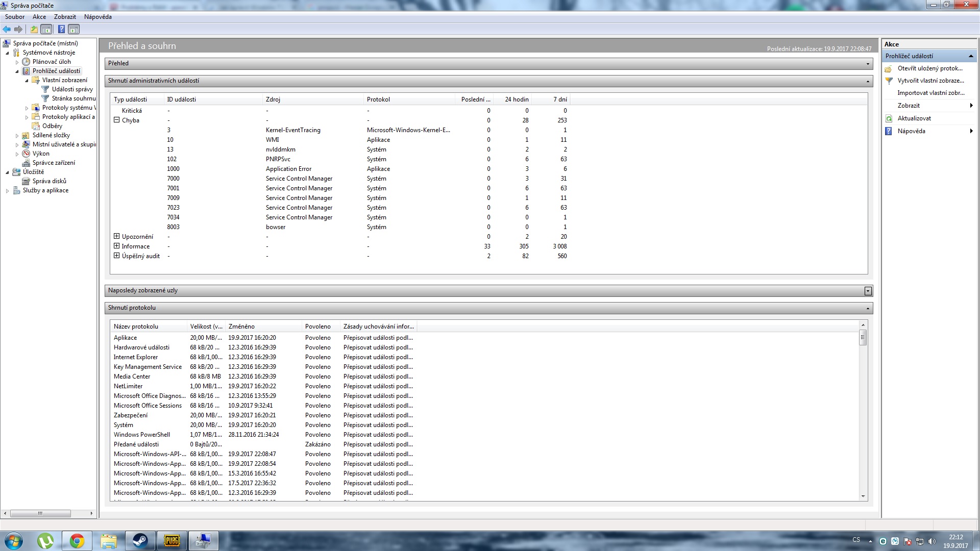Expand the Upozornění event type row
Viewport: 980px width, 551px height.
116,236
